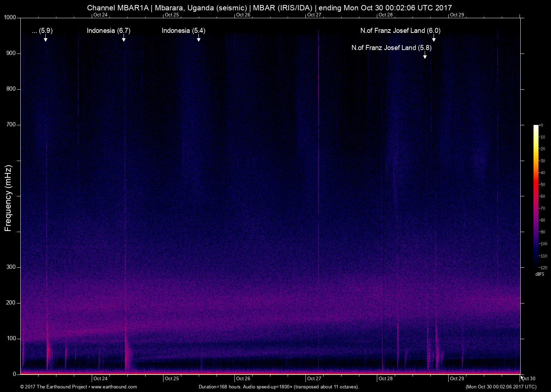Click arrow under N.of Franz Josef Land (5.8)
The height and width of the screenshot is (392, 551).
click(425, 56)
